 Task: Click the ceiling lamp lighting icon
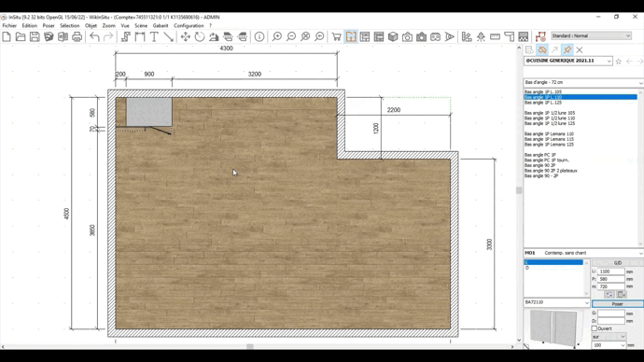point(481,36)
